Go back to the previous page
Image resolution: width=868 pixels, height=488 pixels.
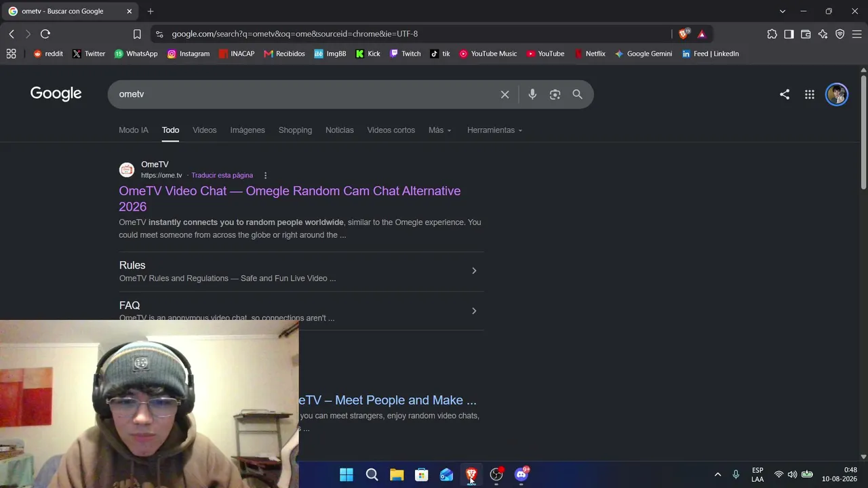pos(12,34)
